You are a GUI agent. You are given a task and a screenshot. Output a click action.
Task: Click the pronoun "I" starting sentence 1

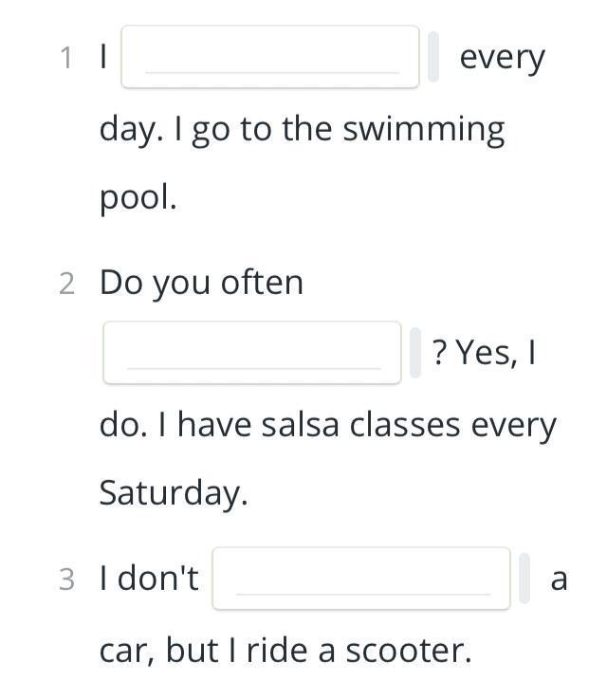coord(103,56)
